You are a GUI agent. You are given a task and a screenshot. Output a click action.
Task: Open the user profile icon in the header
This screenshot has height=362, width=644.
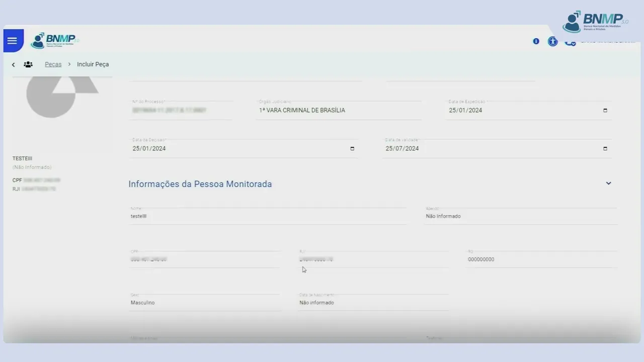click(x=570, y=42)
